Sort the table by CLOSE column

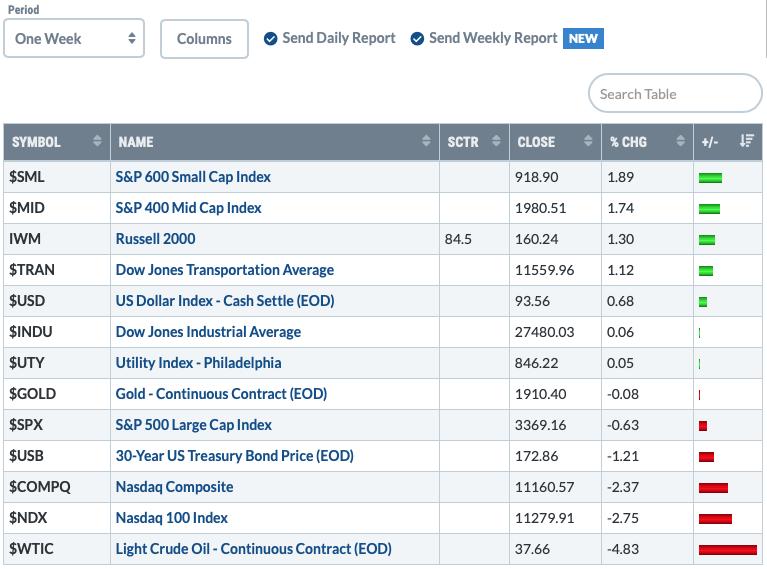coord(588,141)
